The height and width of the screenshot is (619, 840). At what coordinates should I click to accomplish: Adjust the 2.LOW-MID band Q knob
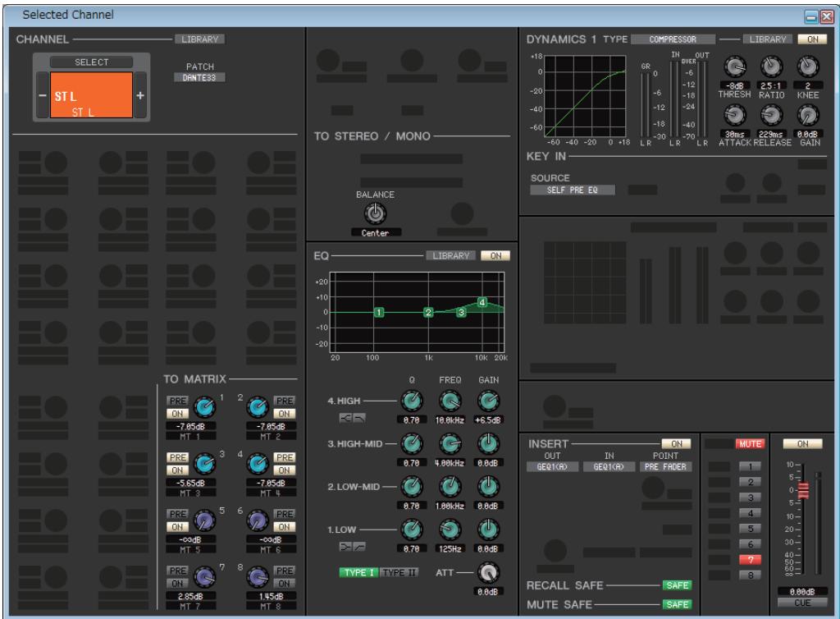tap(412, 487)
